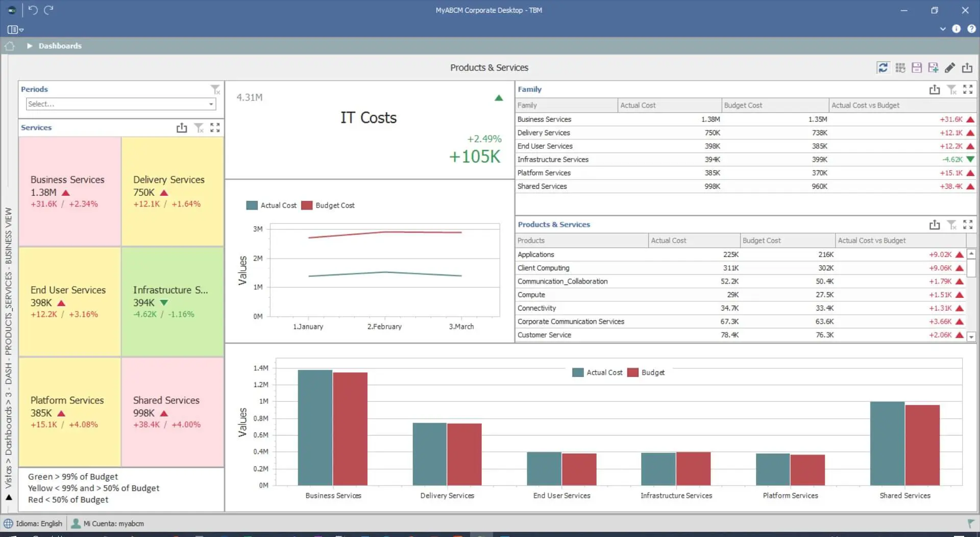Open the Idioma: English language setting
Image resolution: width=980 pixels, height=537 pixels.
point(34,524)
